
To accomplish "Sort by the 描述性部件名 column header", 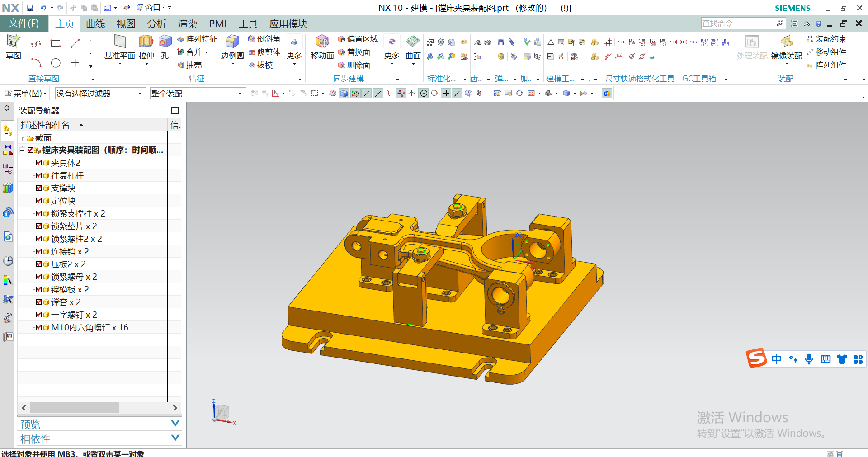I will click(x=93, y=125).
